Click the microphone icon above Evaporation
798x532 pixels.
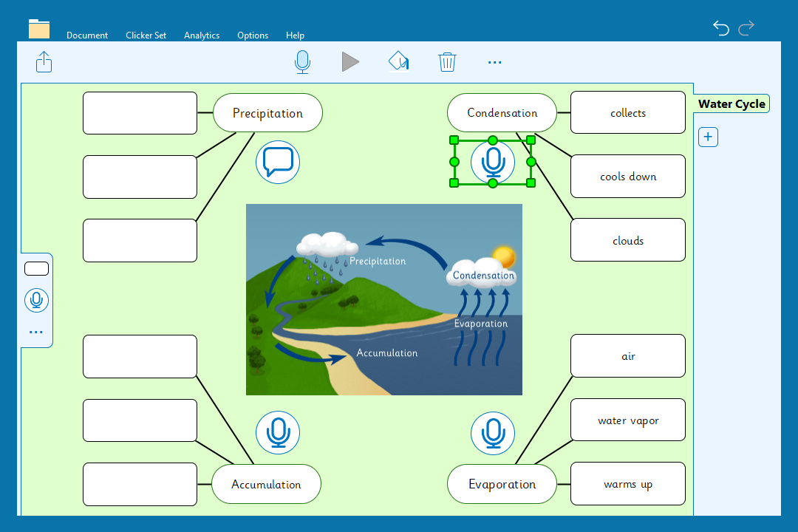[x=493, y=432]
